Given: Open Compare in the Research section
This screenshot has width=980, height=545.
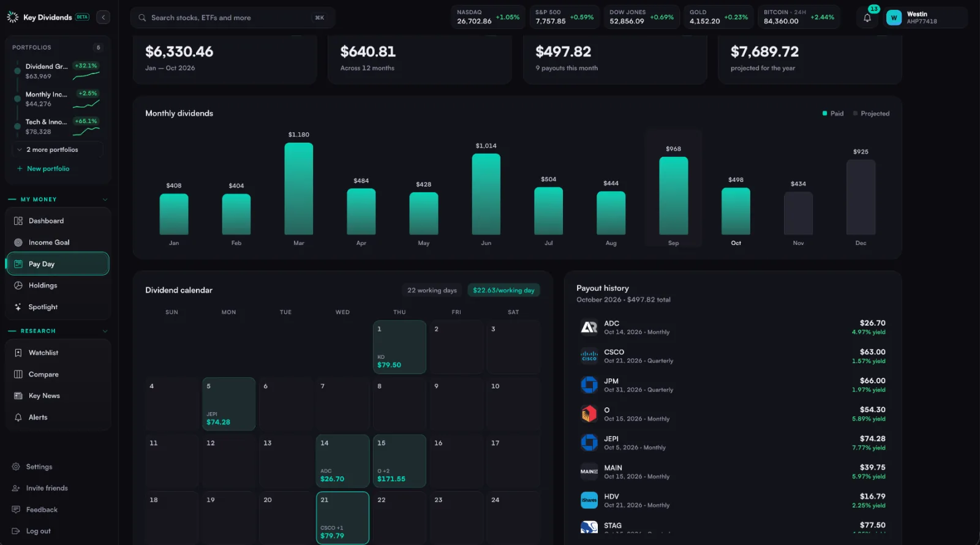Looking at the screenshot, I should 58,374.
